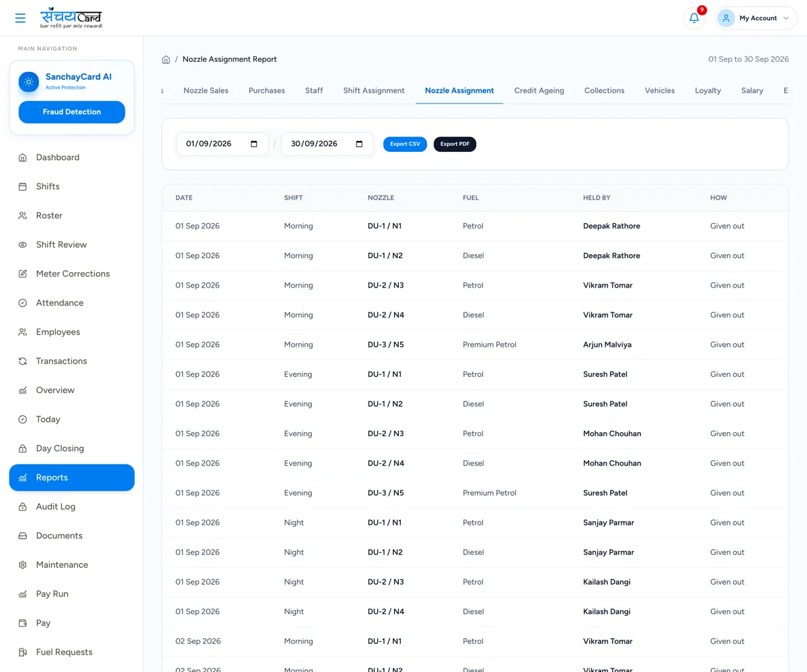Image resolution: width=807 pixels, height=672 pixels.
Task: Click the HELD BY column header
Action: [597, 198]
